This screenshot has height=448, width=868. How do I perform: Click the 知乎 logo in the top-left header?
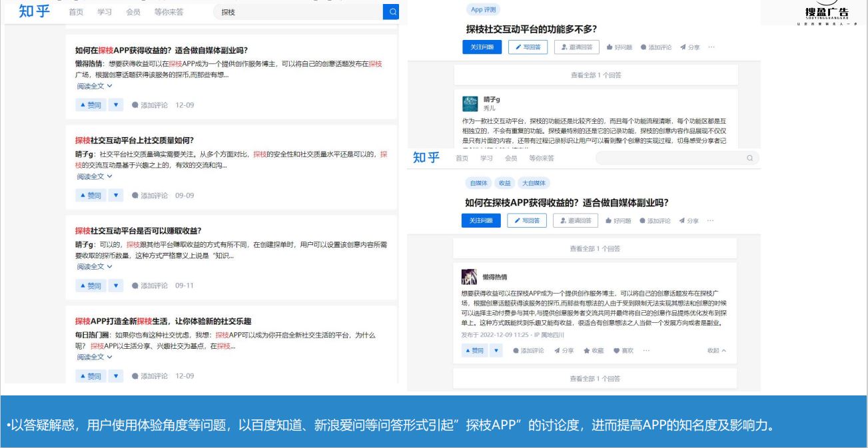click(x=35, y=12)
